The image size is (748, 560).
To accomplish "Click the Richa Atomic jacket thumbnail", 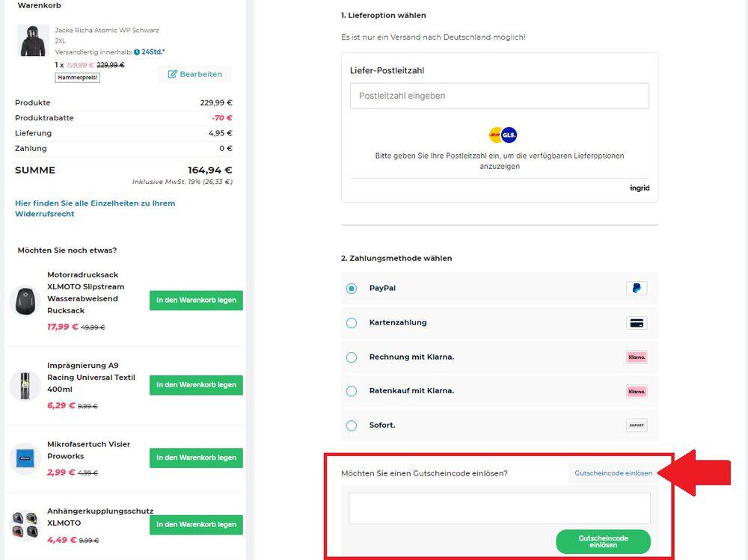I will pyautogui.click(x=33, y=40).
